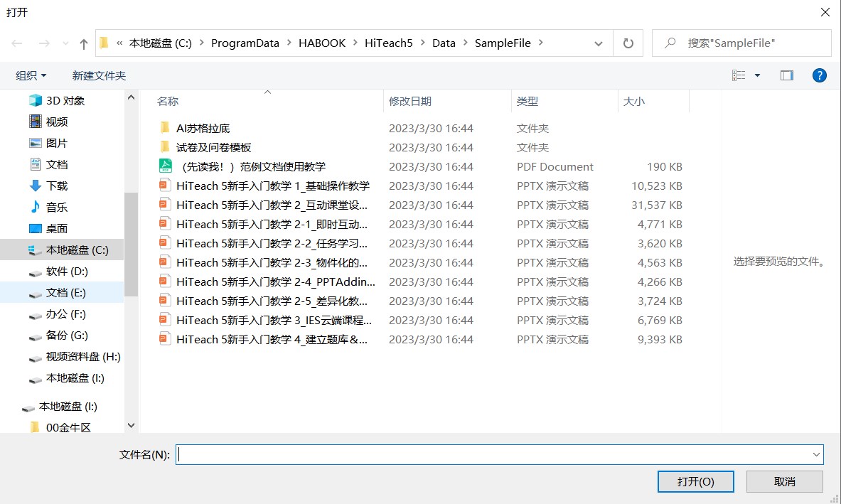Toggle the preview pane icon
The image size is (841, 504).
[x=786, y=75]
